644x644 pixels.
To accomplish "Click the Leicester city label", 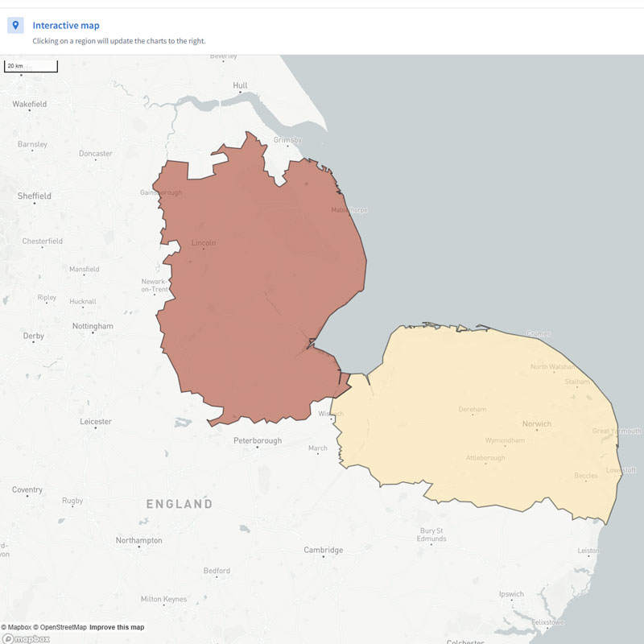I will point(96,421).
